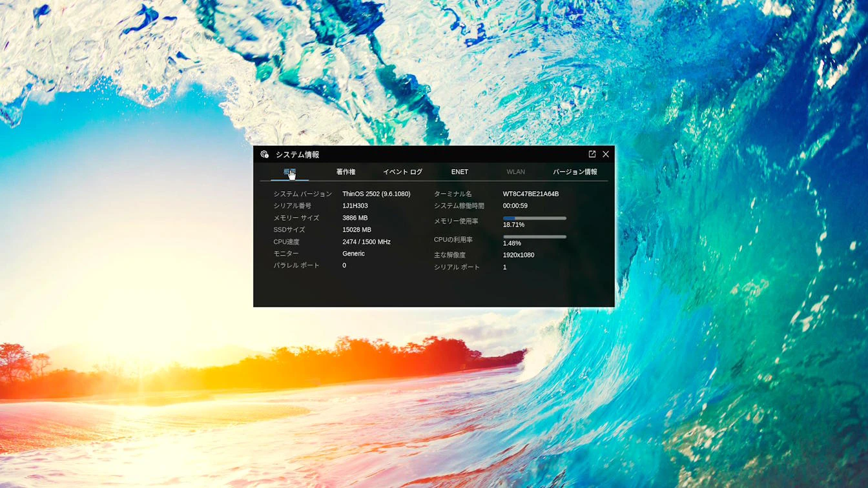Click the ThinOS 2502 (9.6.1080) value
868x488 pixels.
point(377,194)
